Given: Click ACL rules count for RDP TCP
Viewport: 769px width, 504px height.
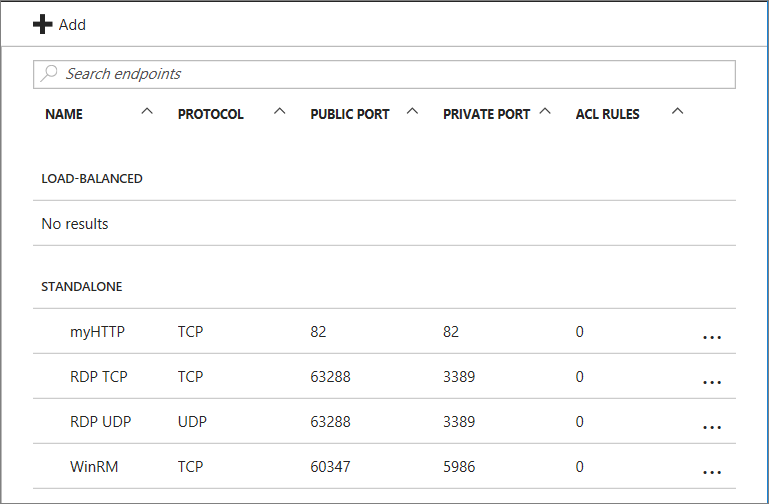Looking at the screenshot, I should [579, 377].
